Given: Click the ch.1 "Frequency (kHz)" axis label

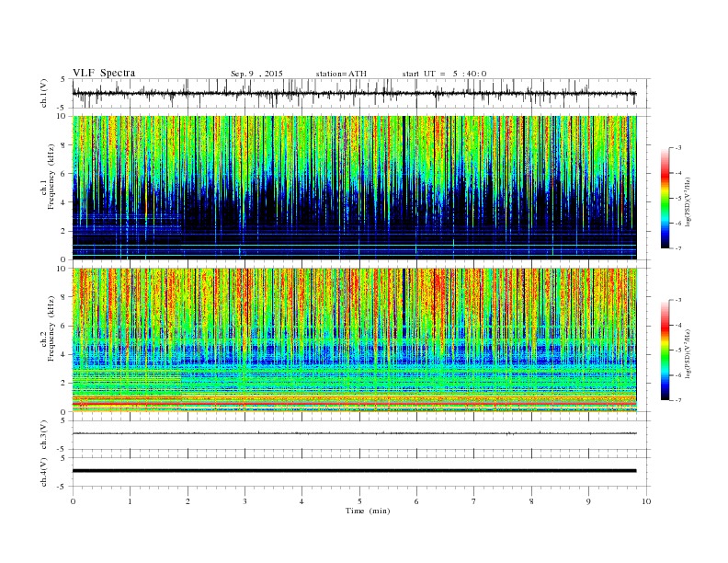Looking at the screenshot, I should [51, 177].
